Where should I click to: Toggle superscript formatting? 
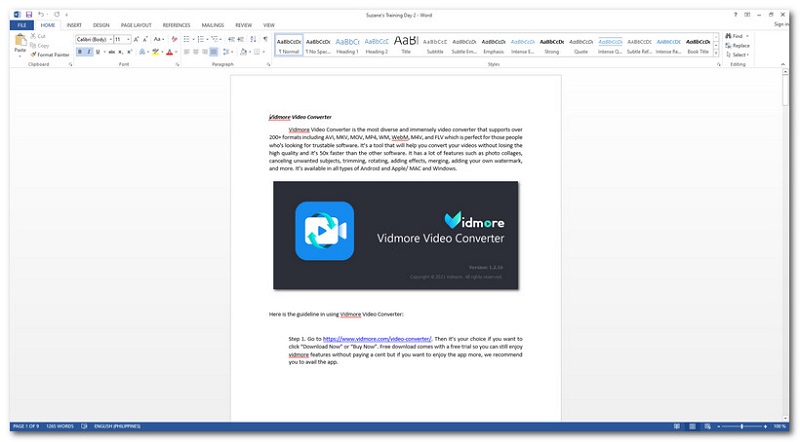(130, 52)
